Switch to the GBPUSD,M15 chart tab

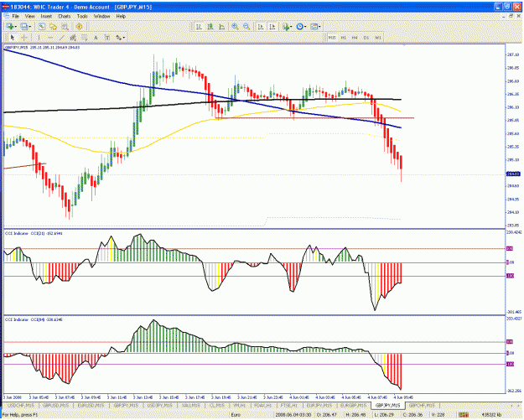pyautogui.click(x=55, y=405)
